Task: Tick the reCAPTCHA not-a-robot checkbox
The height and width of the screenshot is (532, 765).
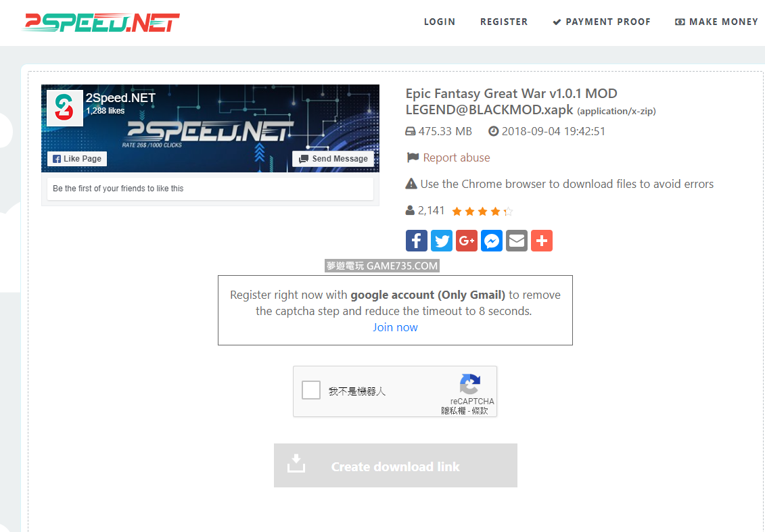Action: coord(310,390)
